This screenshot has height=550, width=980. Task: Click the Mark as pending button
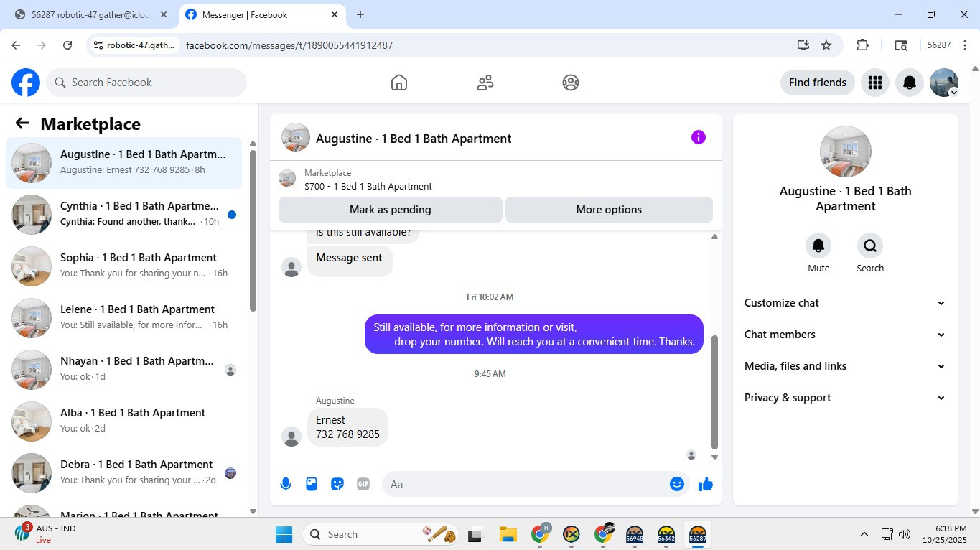point(391,210)
